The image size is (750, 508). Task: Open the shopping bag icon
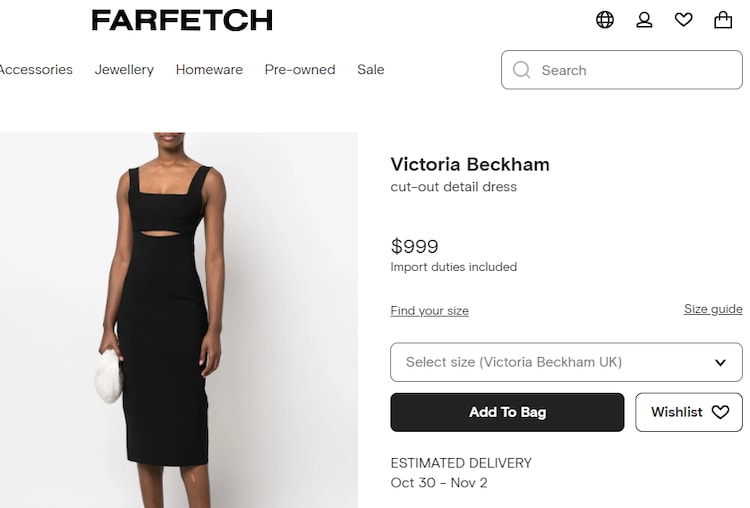(x=723, y=20)
